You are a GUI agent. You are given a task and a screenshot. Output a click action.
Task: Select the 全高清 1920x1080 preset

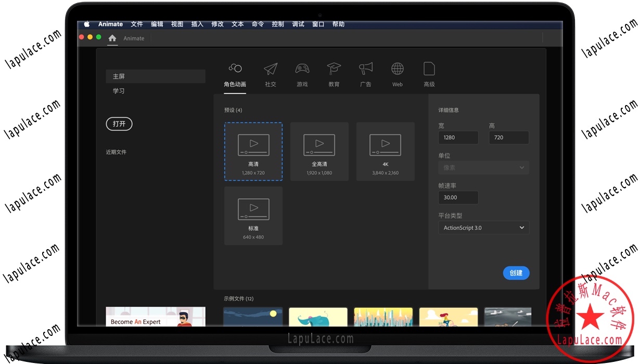(319, 151)
